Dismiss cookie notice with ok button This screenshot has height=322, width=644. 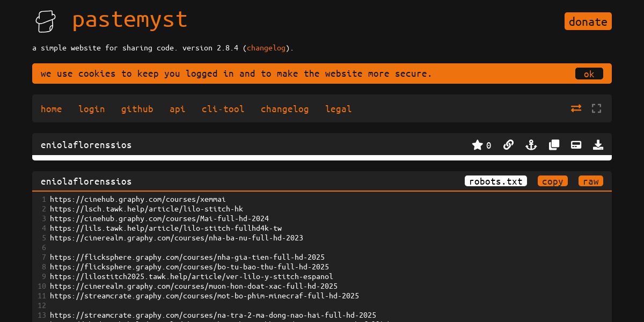pos(589,74)
